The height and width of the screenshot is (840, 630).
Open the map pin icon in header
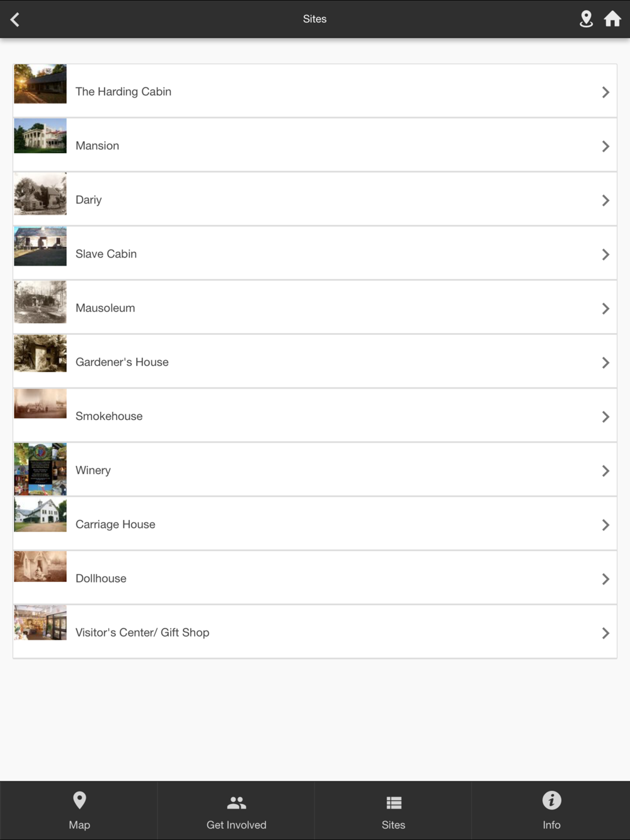click(586, 19)
